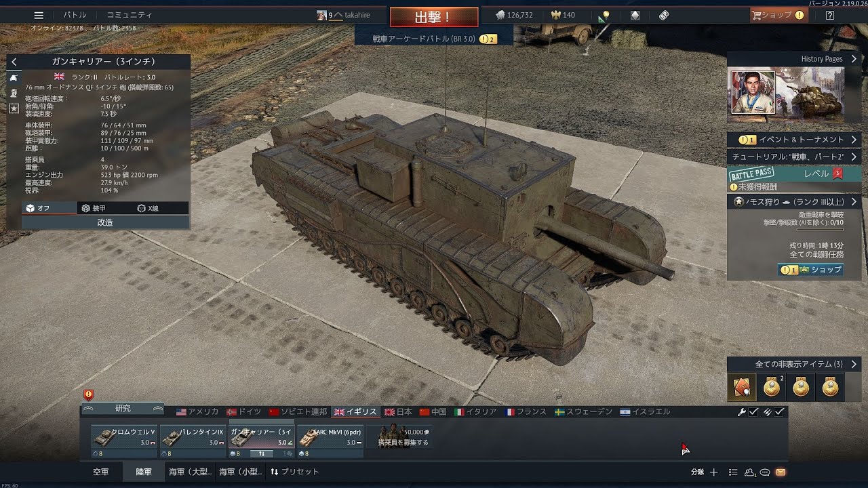Image resolution: width=868 pixels, height=488 pixels.
Task: Expand the 研究 research panel
Action: pos(123,409)
